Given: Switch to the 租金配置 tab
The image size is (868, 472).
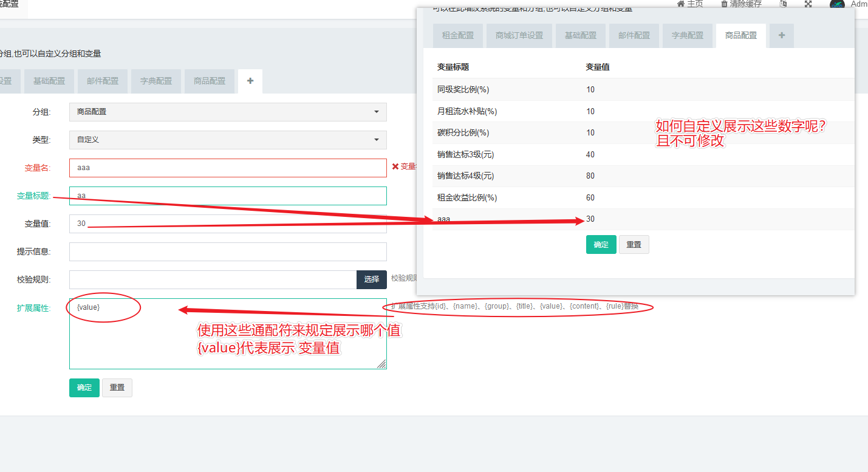Looking at the screenshot, I should [x=457, y=35].
